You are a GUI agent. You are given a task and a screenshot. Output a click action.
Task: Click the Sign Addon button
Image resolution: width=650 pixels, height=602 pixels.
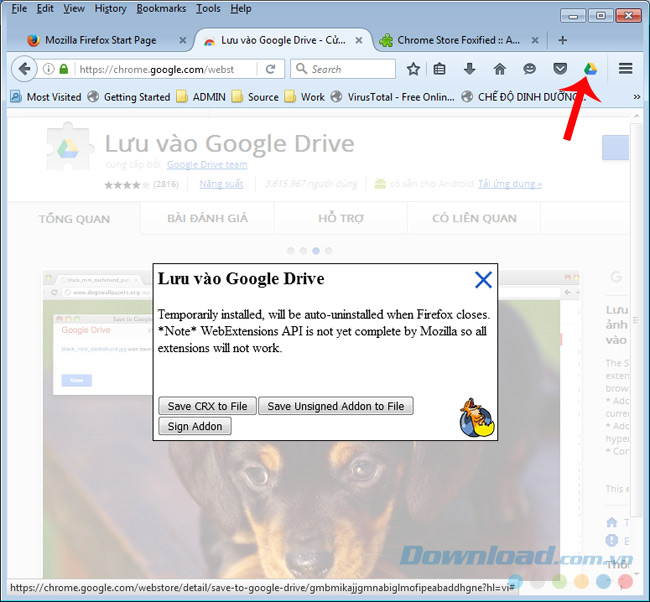click(195, 426)
